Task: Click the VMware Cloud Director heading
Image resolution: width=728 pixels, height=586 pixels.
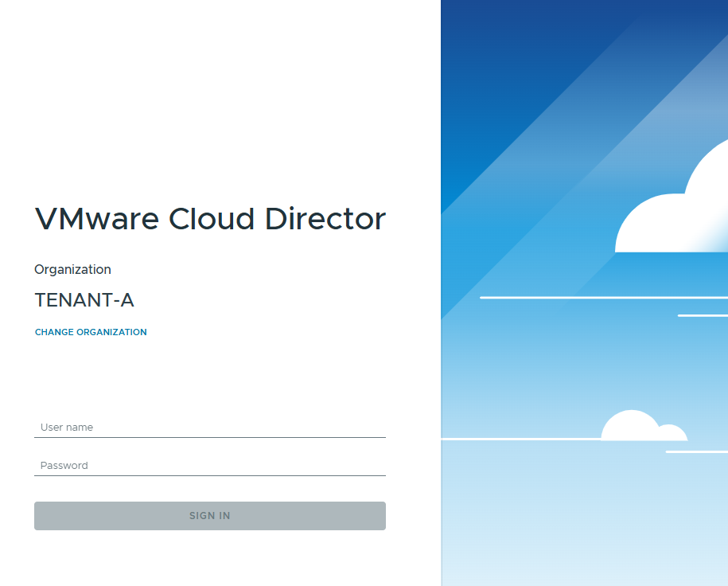Action: coord(210,219)
